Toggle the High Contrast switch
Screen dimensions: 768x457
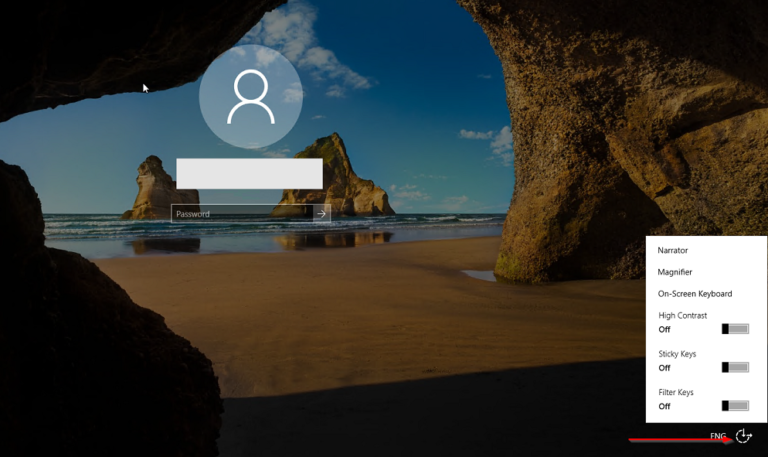pyautogui.click(x=735, y=328)
